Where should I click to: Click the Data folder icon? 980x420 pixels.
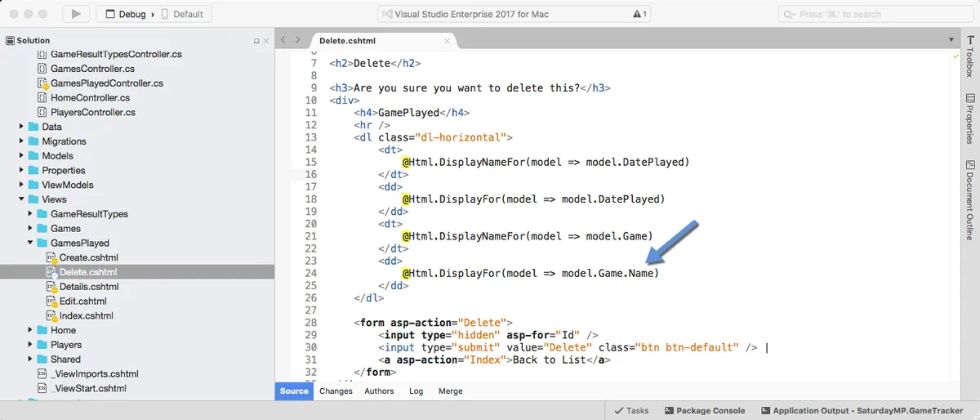(x=33, y=127)
